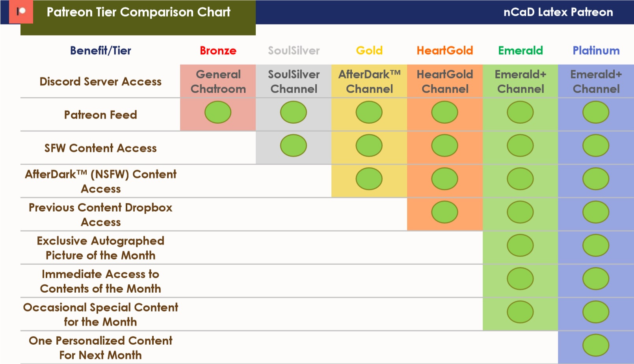Click the Discord Server Access row label
Image resolution: width=634 pixels, height=364 pixels.
point(100,82)
